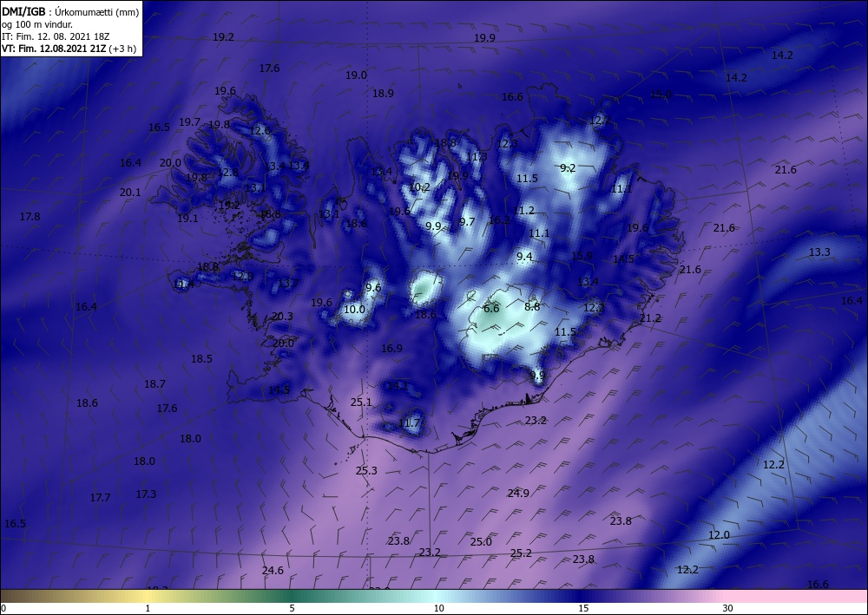Click the map value "17.8"
Screen dimensions: 868x615
(x=30, y=217)
